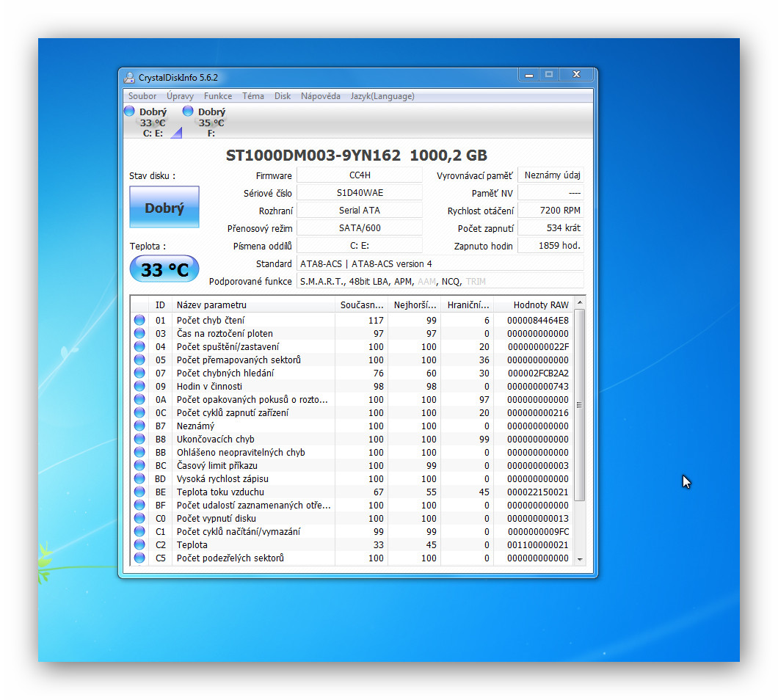Click the CrystalDiskInfo title bar icon

pyautogui.click(x=129, y=77)
